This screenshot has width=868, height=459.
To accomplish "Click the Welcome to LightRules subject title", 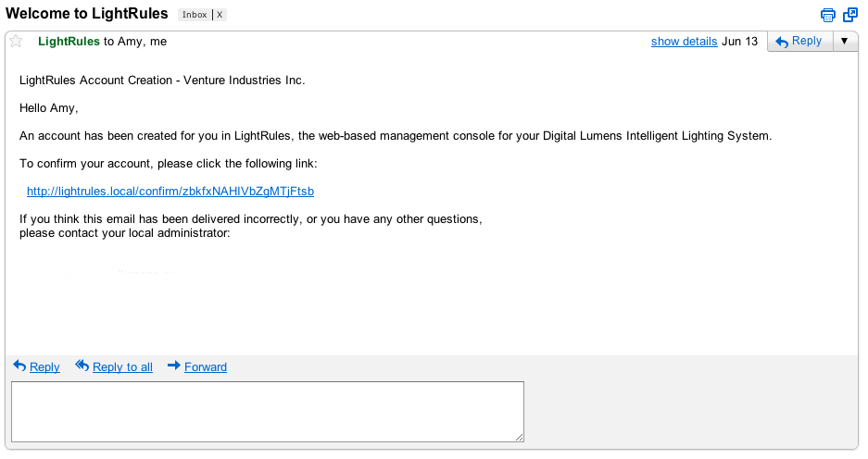I will pos(87,14).
